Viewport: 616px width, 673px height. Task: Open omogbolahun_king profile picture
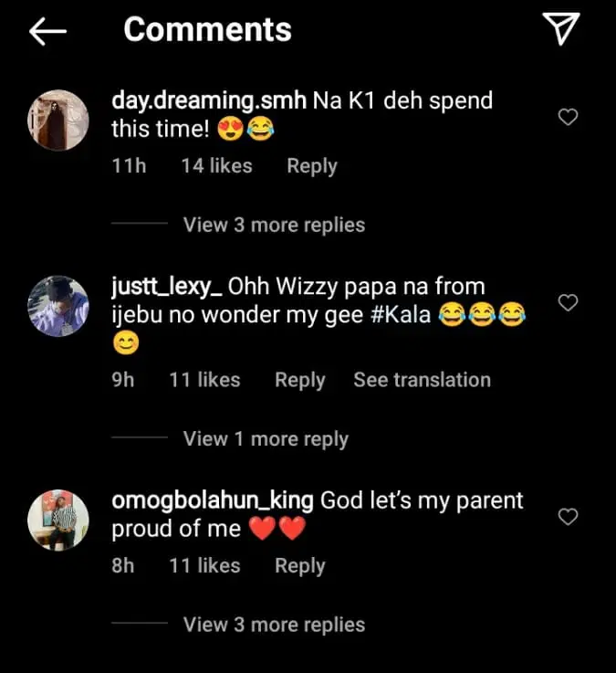point(58,521)
